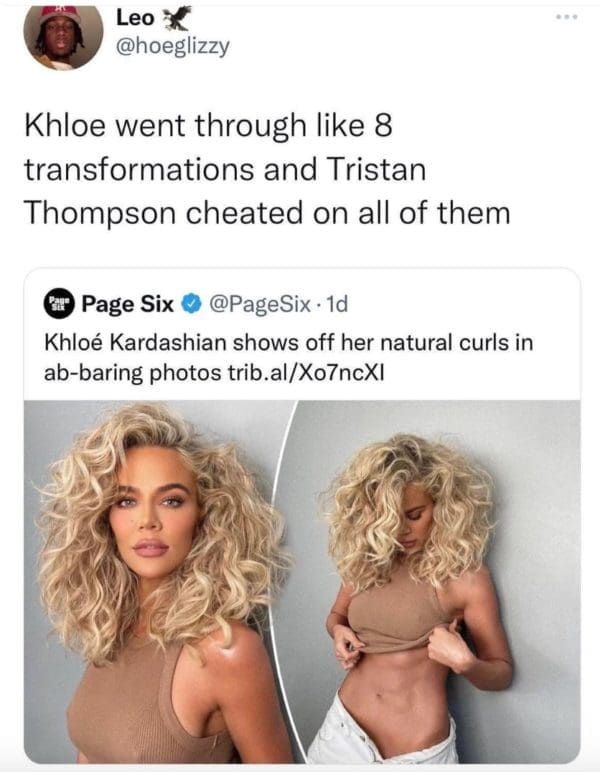
Task: Open the @hoeglizzy handle
Action: (173, 47)
